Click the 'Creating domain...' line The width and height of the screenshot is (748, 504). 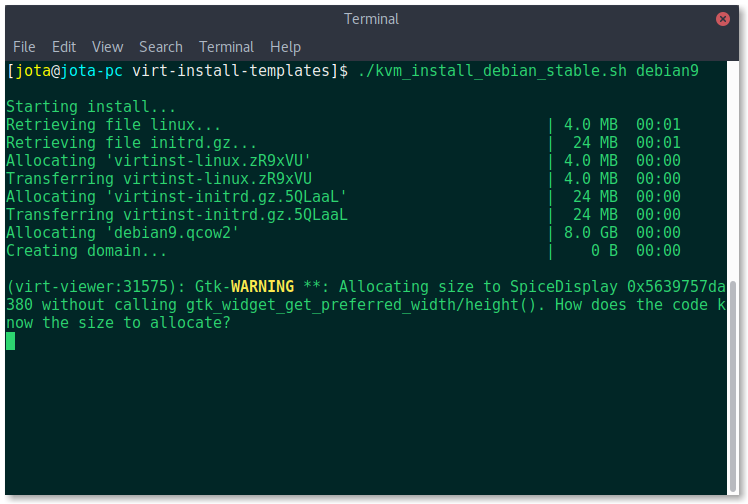click(86, 251)
